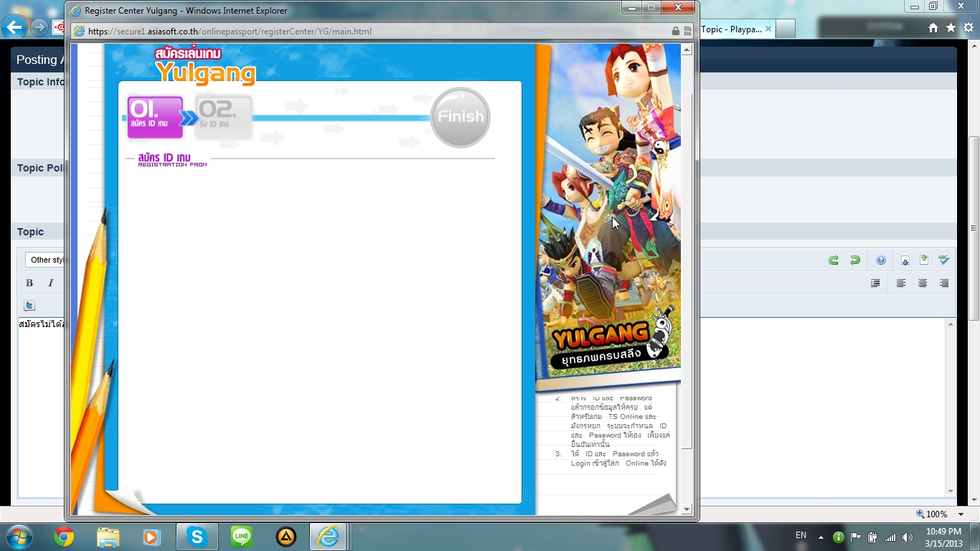
Task: Open Windows Explorer from the taskbar
Action: pyautogui.click(x=108, y=537)
